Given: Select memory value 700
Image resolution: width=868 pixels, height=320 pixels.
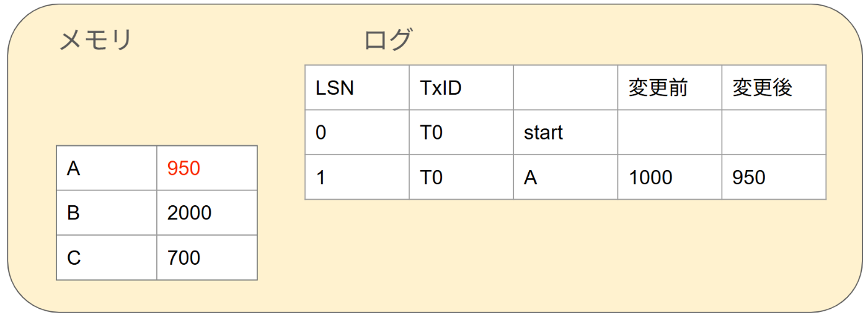Looking at the screenshot, I should pyautogui.click(x=184, y=257).
